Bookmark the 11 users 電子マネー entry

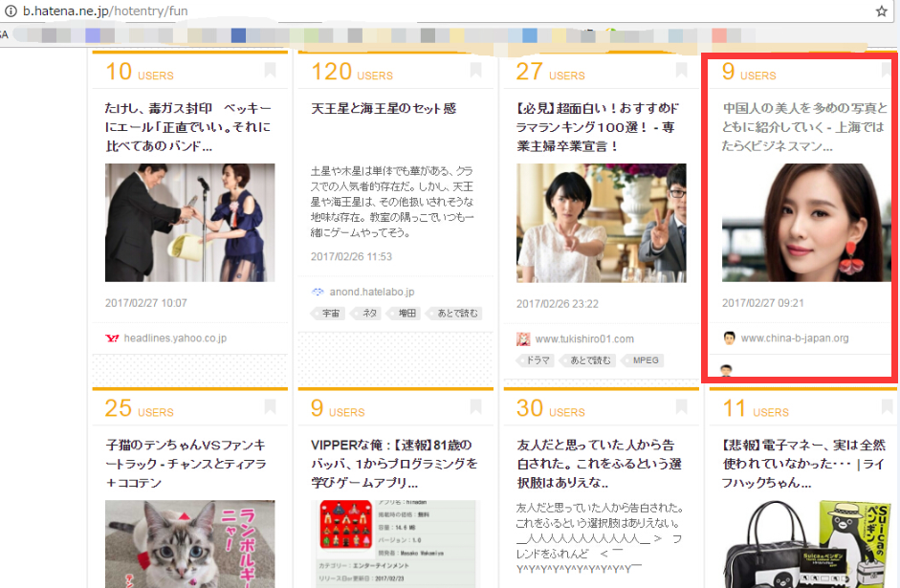887,406
